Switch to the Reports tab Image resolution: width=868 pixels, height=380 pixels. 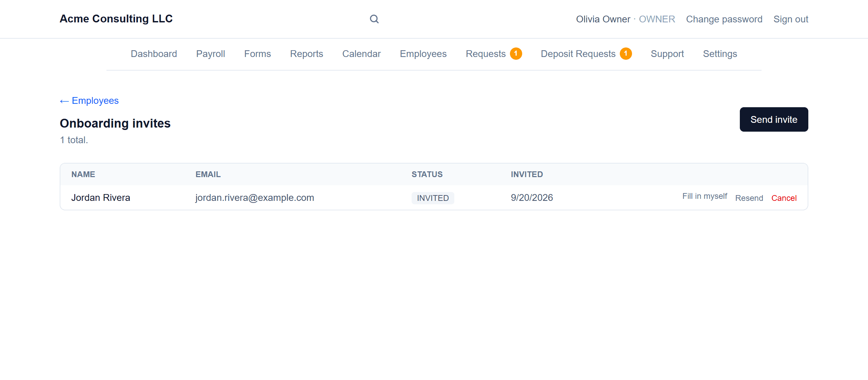click(x=307, y=54)
